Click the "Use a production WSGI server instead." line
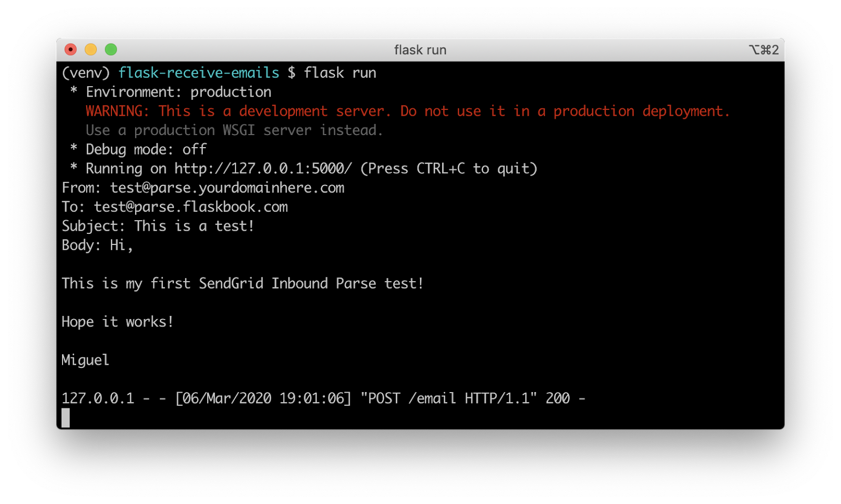The height and width of the screenshot is (504, 841). (x=234, y=130)
